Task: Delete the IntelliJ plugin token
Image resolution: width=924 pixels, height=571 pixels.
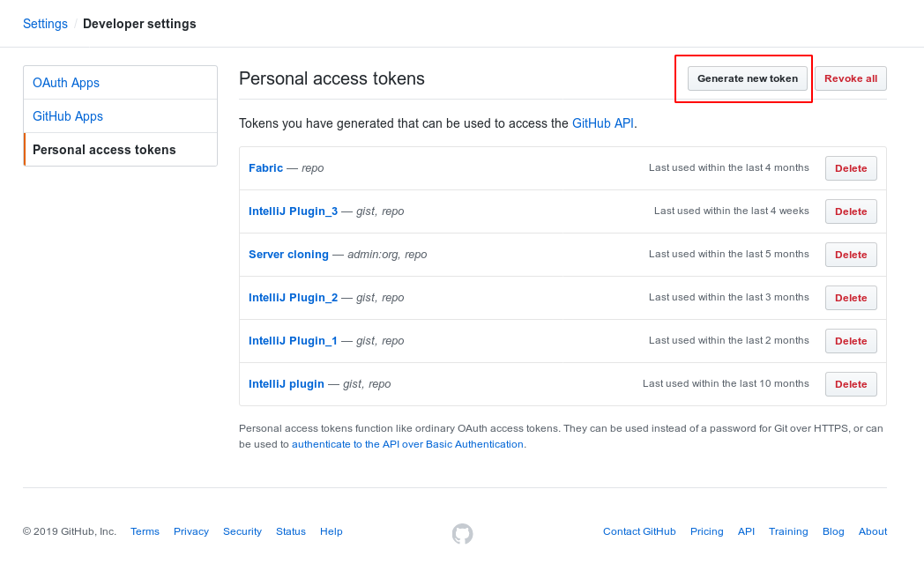Action: pos(850,384)
